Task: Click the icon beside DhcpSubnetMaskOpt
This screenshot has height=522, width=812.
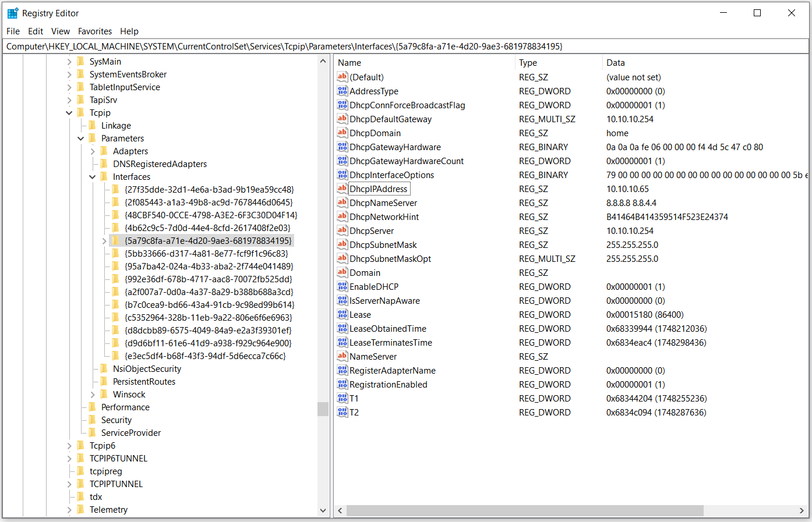Action: [343, 258]
